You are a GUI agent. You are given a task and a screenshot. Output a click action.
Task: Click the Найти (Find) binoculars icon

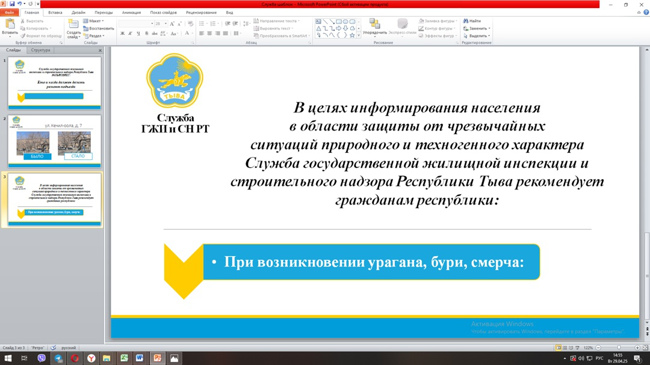click(x=466, y=21)
